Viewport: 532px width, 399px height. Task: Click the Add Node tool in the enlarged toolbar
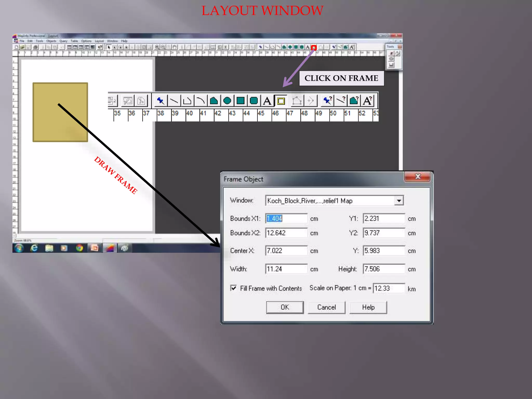(310, 101)
